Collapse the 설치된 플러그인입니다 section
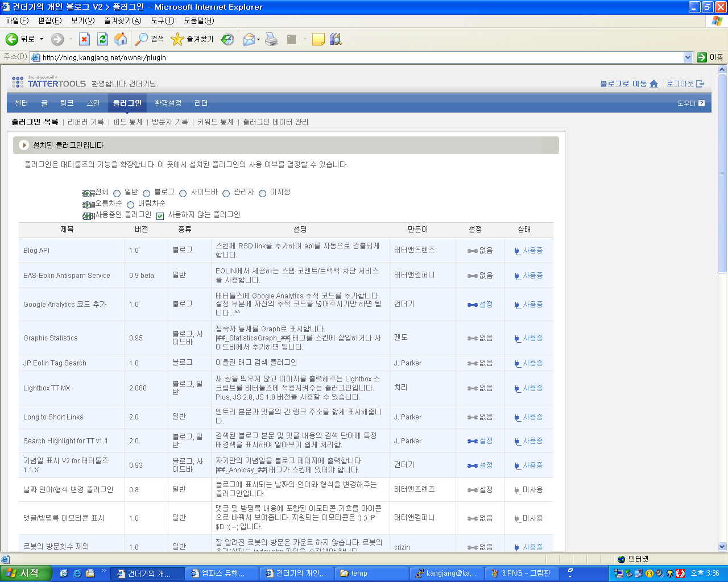 pos(24,145)
